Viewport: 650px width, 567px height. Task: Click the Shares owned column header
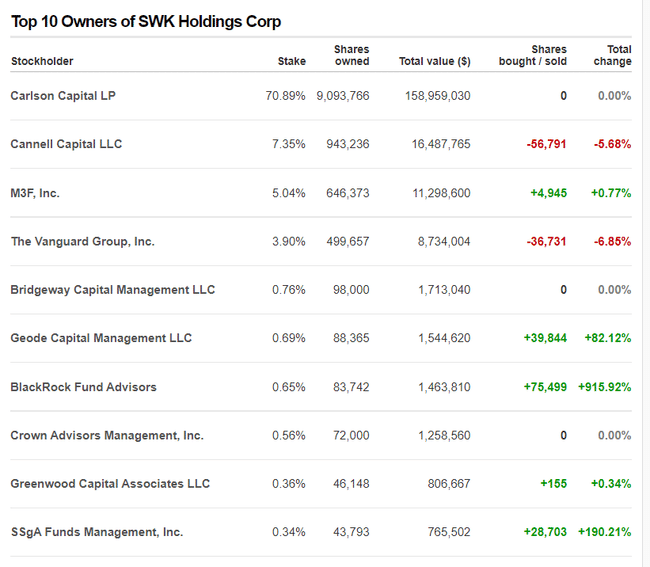[351, 55]
